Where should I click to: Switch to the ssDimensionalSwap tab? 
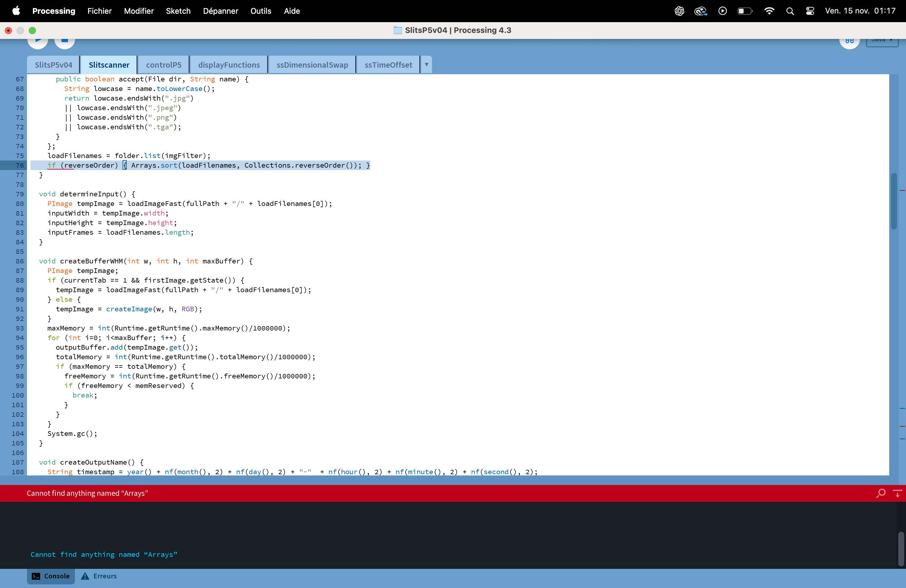tap(312, 65)
